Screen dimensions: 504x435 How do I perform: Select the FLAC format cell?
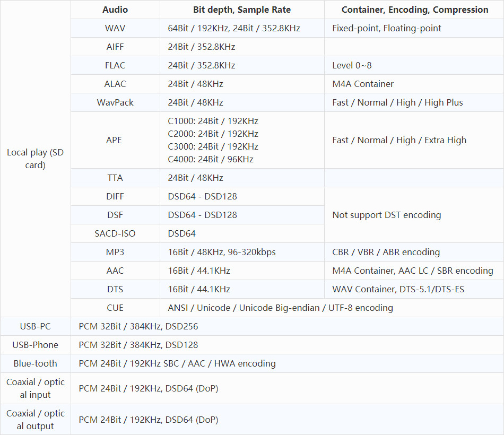coord(115,65)
